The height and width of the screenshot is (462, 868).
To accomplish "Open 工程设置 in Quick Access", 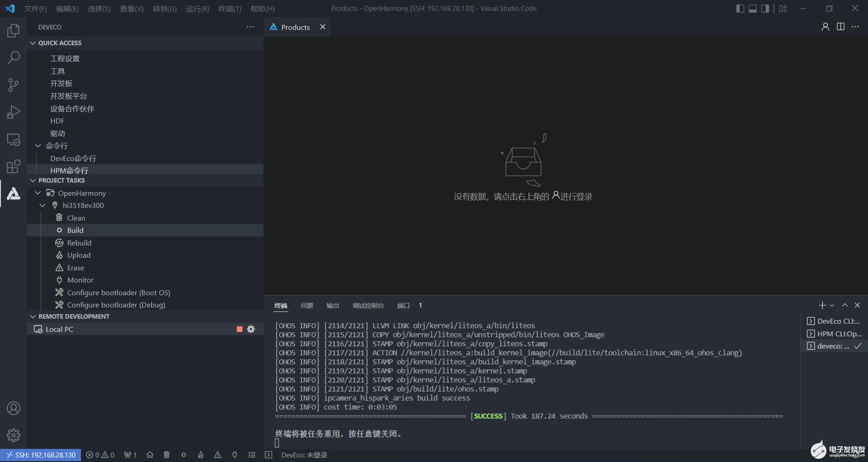I will (x=145, y=59).
